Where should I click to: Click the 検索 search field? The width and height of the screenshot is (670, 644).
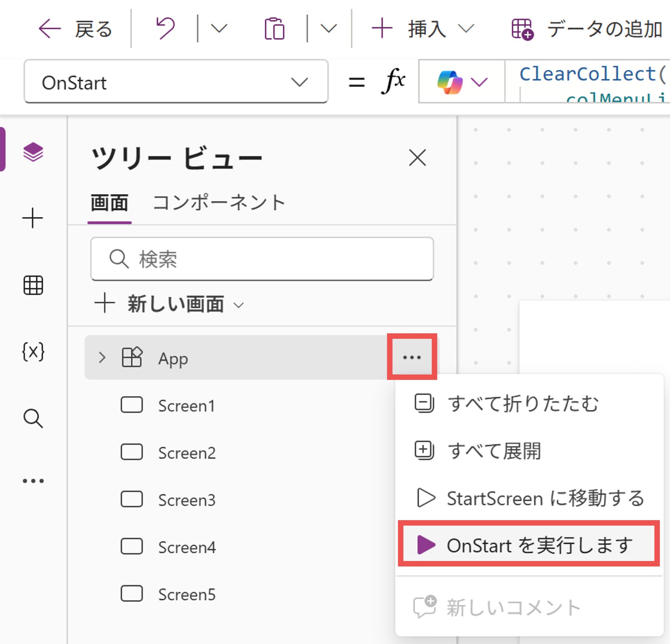[262, 259]
